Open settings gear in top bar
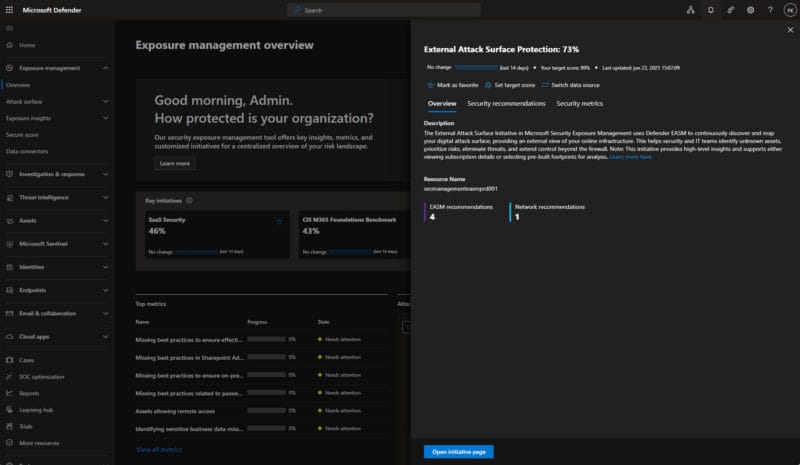Screen dimensions: 800x465 coord(751,10)
